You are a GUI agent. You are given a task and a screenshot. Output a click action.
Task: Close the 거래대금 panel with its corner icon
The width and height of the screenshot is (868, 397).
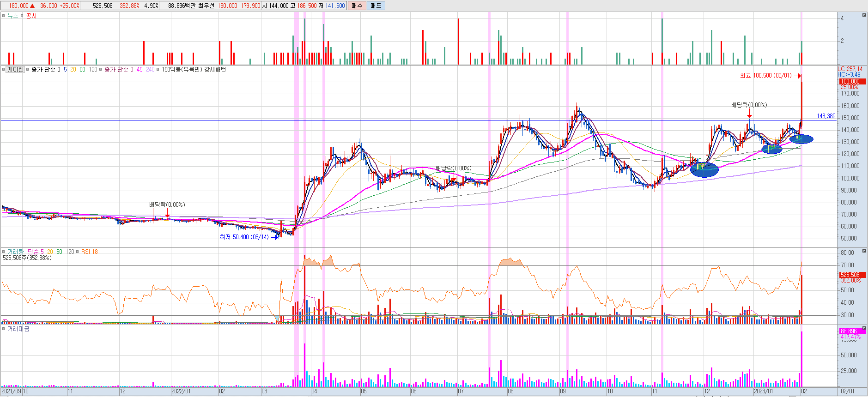[x=864, y=328]
